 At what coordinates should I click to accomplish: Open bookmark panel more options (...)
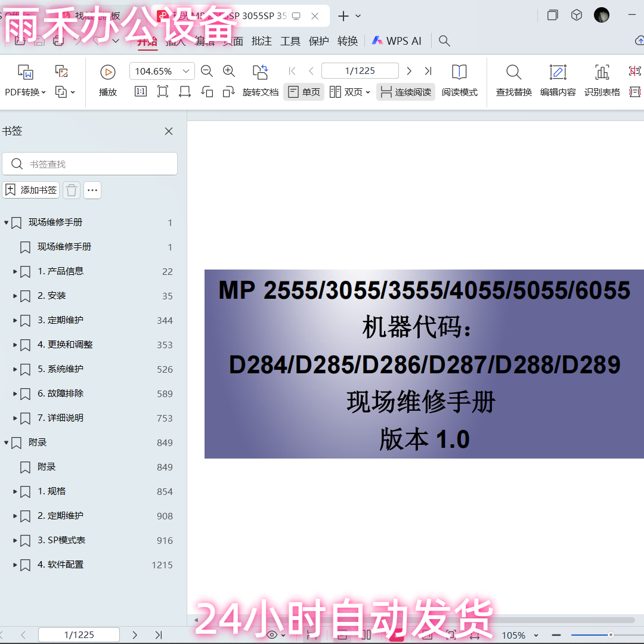coord(92,190)
